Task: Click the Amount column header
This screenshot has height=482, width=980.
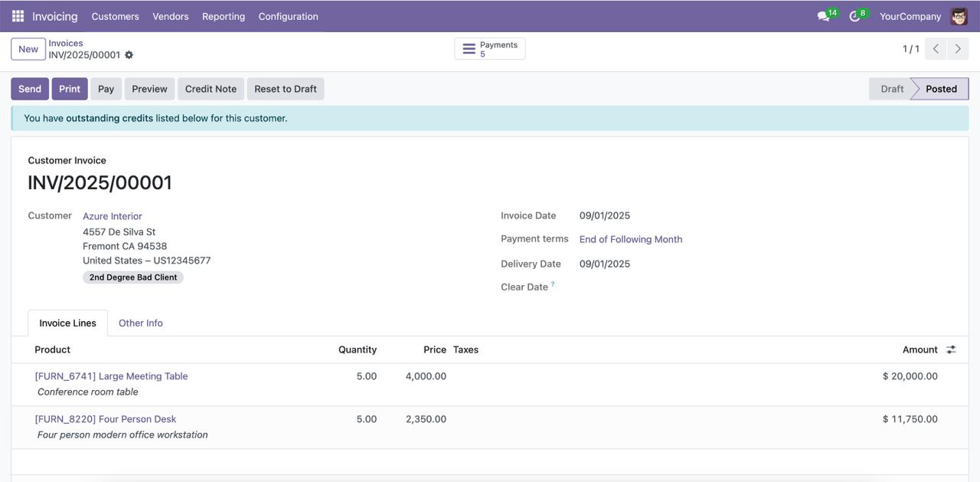Action: [x=920, y=349]
